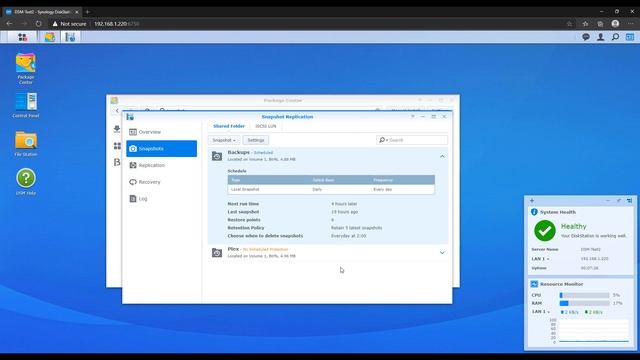The image size is (640, 360).
Task: Open search filter magnifier dropdown
Action: click(x=383, y=140)
